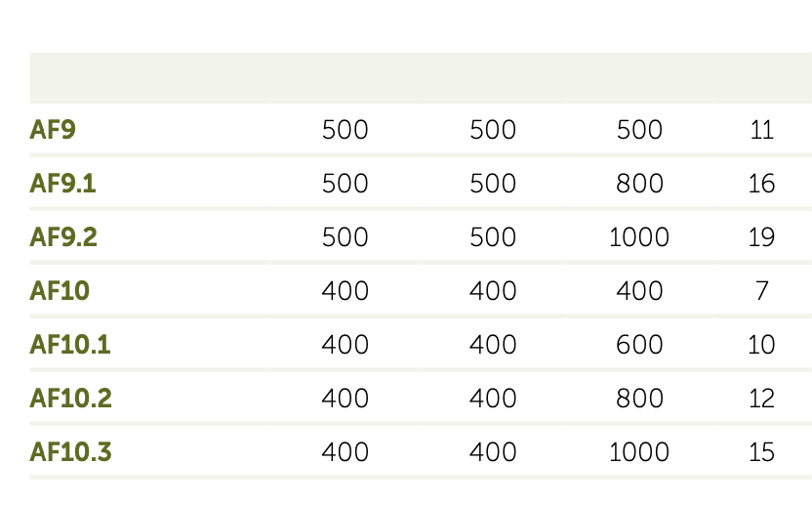The height and width of the screenshot is (506, 812).
Task: Click the 800 cell in AF9.1 row
Action: click(x=640, y=184)
